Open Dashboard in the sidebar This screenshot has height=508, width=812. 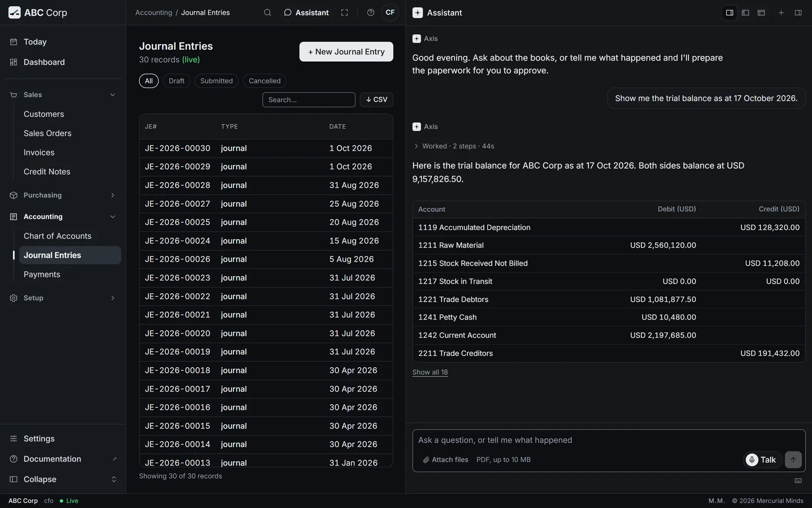click(x=63, y=62)
